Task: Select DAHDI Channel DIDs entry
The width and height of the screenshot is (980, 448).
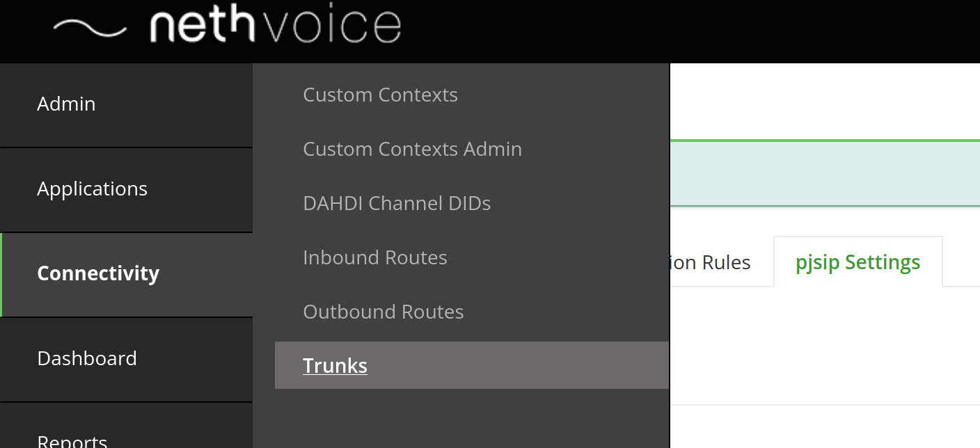Action: (397, 203)
